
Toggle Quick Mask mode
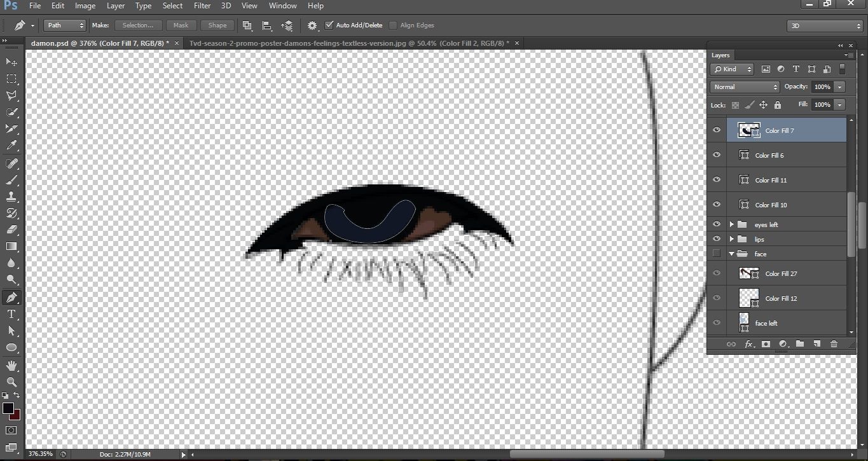[x=11, y=430]
